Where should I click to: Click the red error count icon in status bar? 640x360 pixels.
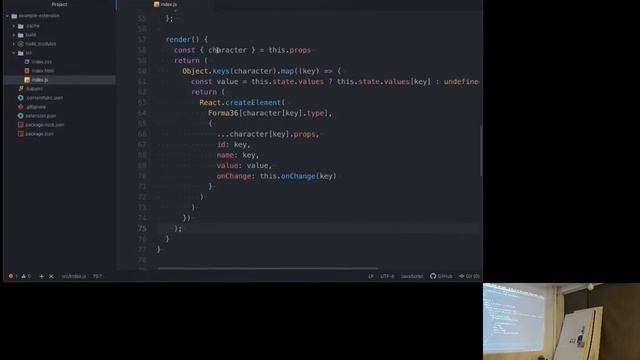point(11,276)
